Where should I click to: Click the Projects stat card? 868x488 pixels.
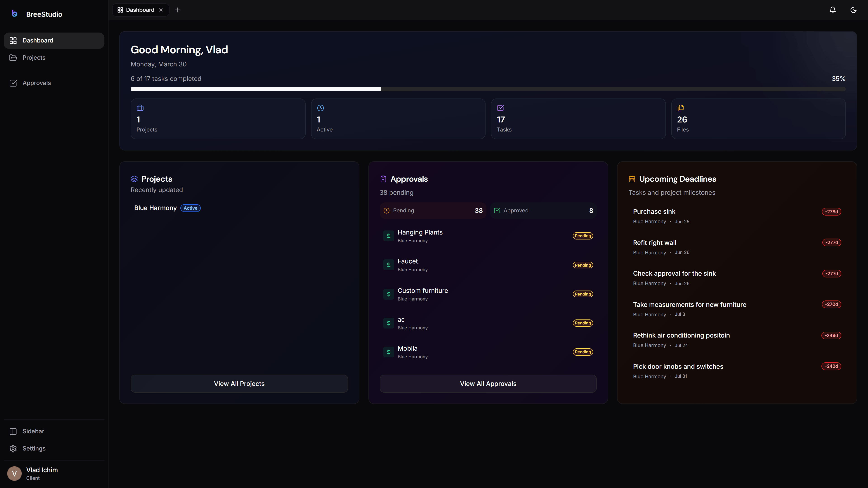[x=218, y=119]
